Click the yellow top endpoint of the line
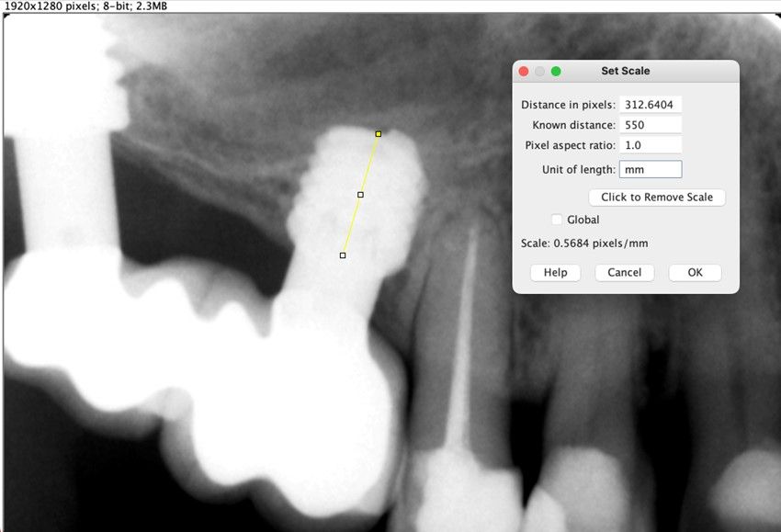This screenshot has width=781, height=532. pos(378,134)
